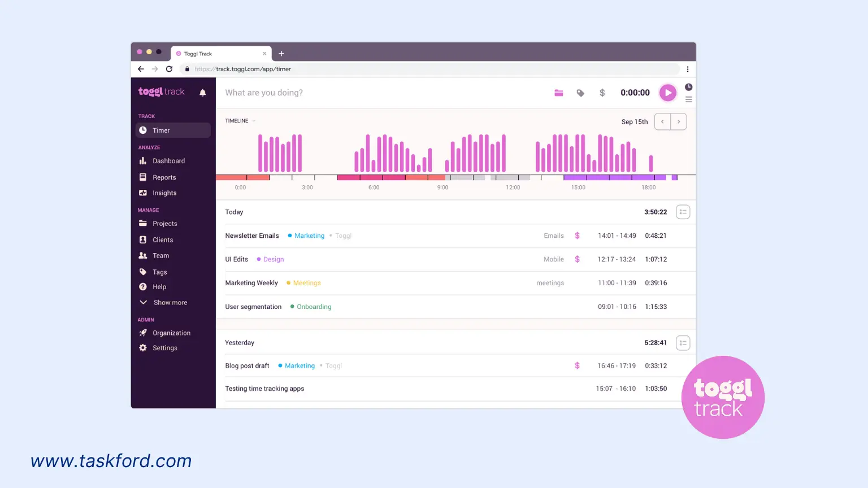The image size is (868, 488).
Task: Click the User segmentation entry description
Action: [253, 307]
